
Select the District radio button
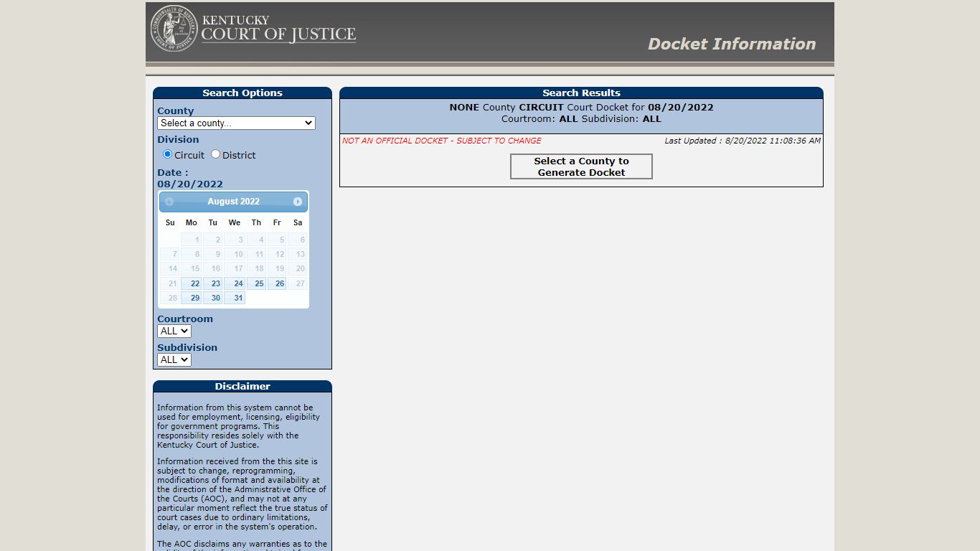[x=215, y=154]
